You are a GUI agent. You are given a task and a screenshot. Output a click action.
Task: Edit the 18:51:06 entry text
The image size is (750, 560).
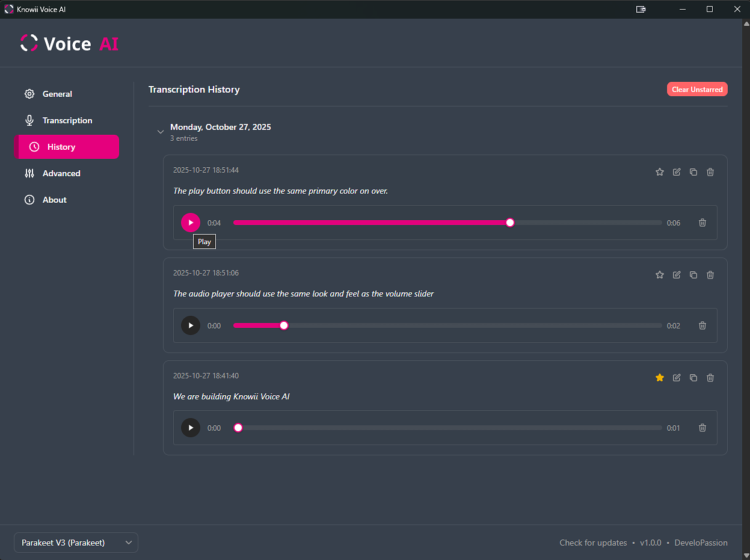click(x=677, y=275)
